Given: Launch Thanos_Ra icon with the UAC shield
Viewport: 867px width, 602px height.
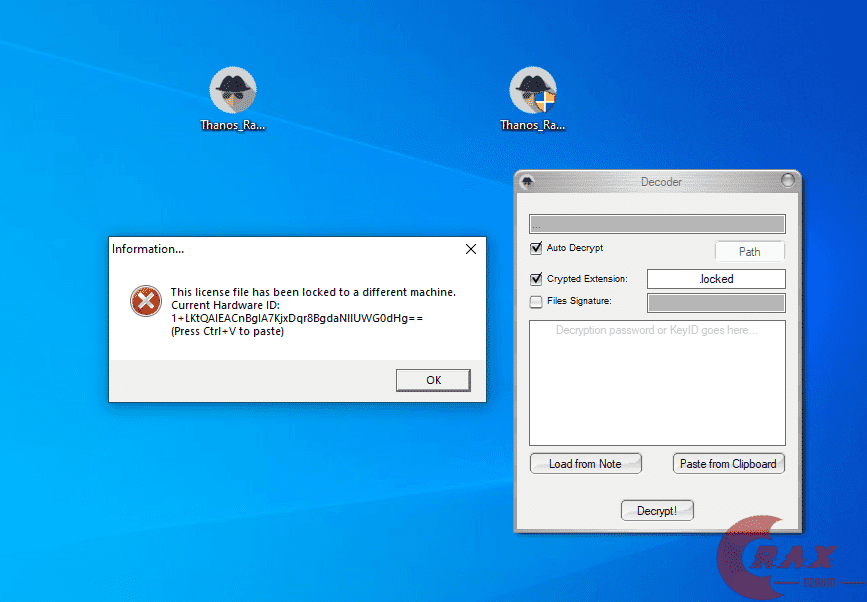Looking at the screenshot, I should coord(532,88).
